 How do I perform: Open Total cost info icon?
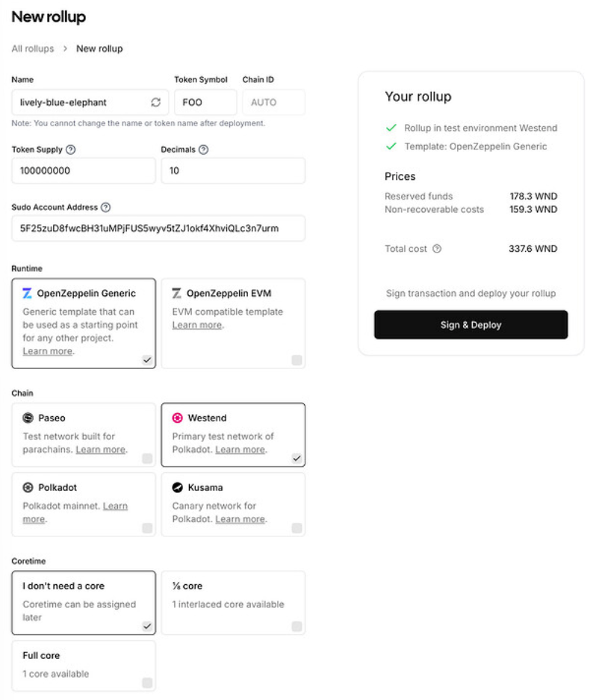[437, 249]
